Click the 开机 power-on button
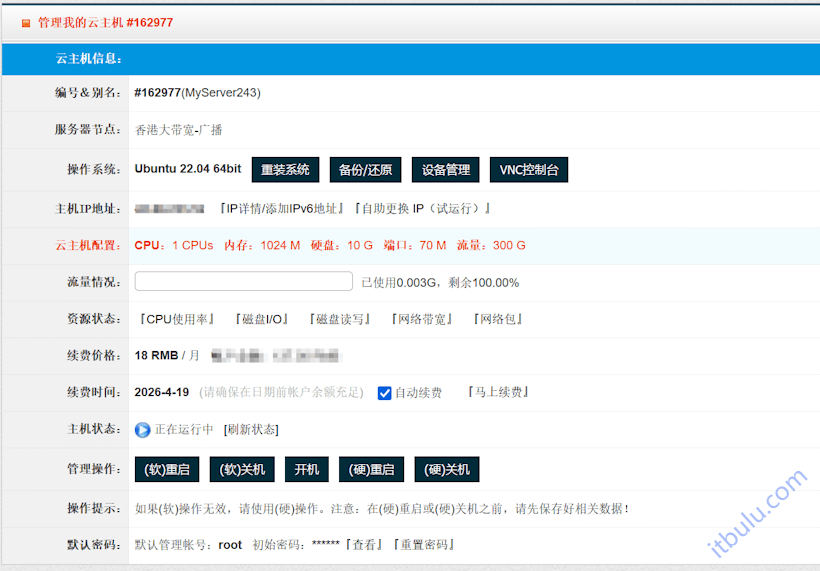This screenshot has width=820, height=571. click(x=306, y=469)
